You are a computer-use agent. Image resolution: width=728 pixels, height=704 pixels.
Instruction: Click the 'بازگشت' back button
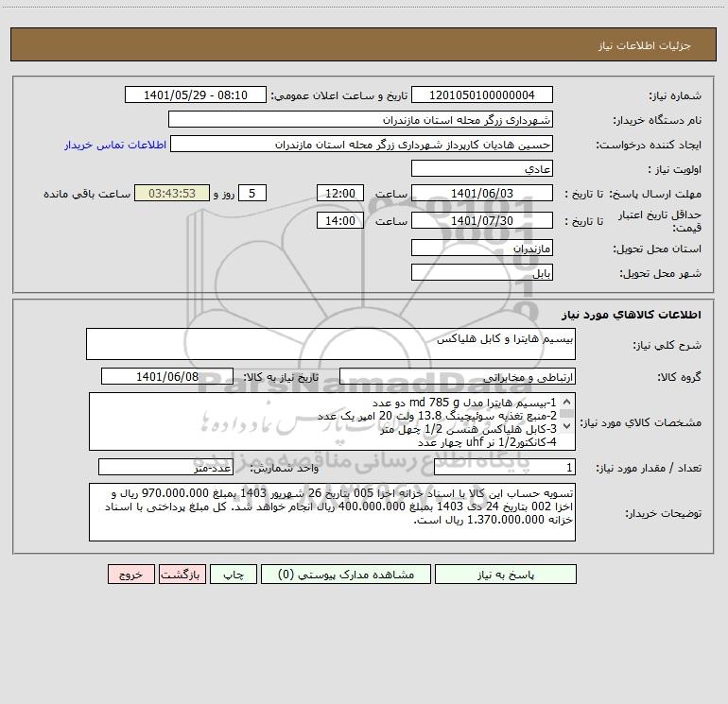click(182, 575)
